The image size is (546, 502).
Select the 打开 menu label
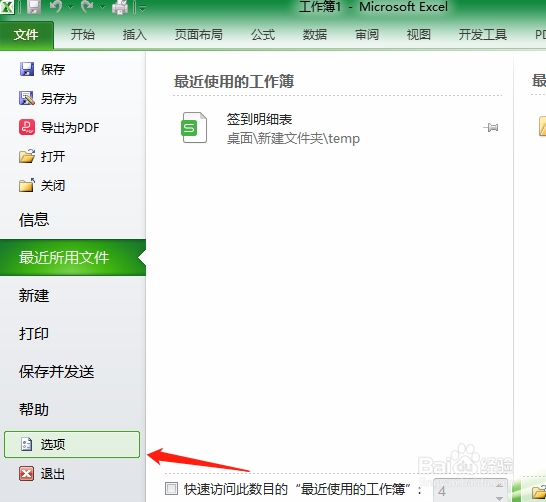53,156
